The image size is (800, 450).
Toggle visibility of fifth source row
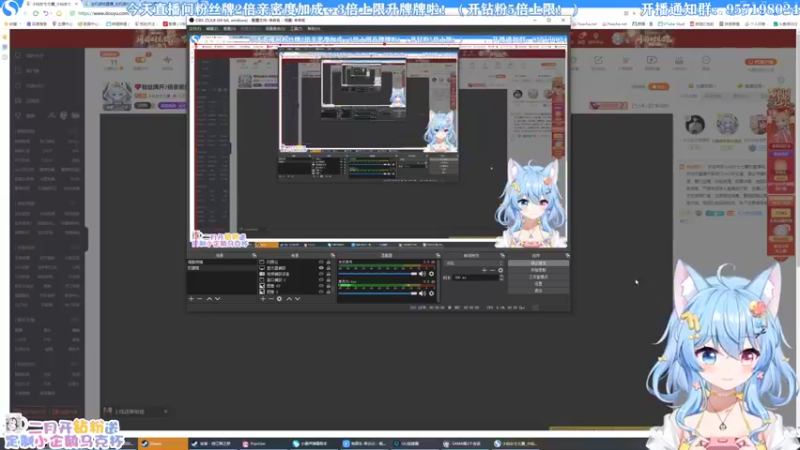pos(321,286)
